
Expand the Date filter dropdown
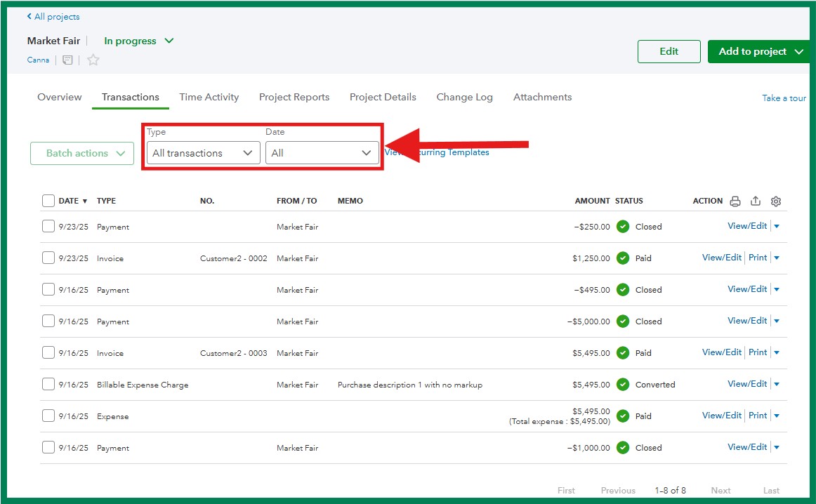pyautogui.click(x=322, y=153)
